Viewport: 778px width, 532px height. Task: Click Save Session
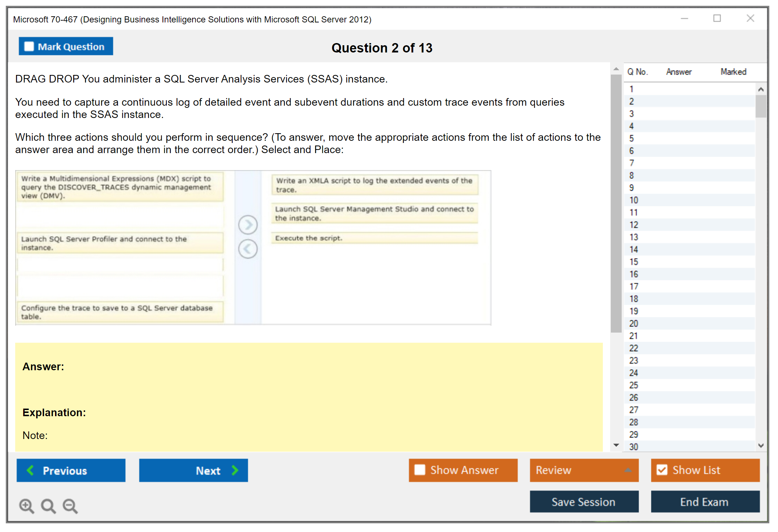[584, 502]
